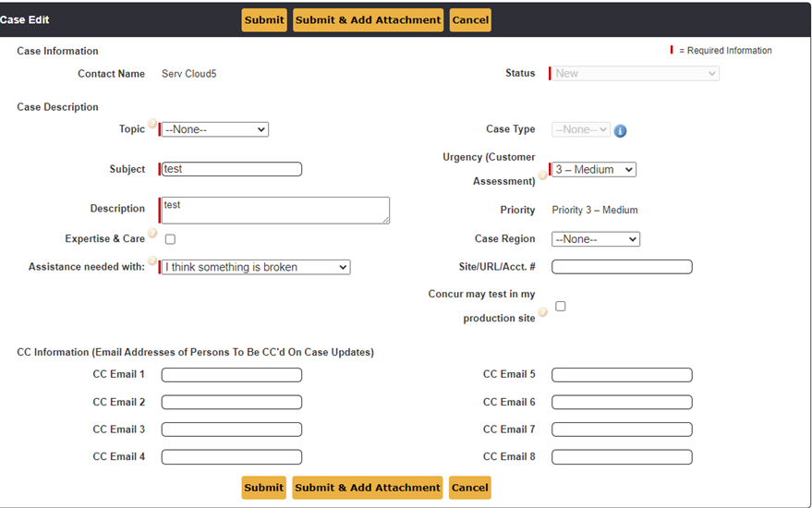Click the bottom Cancel button
Viewport: 812px width, 508px height.
pos(469,488)
